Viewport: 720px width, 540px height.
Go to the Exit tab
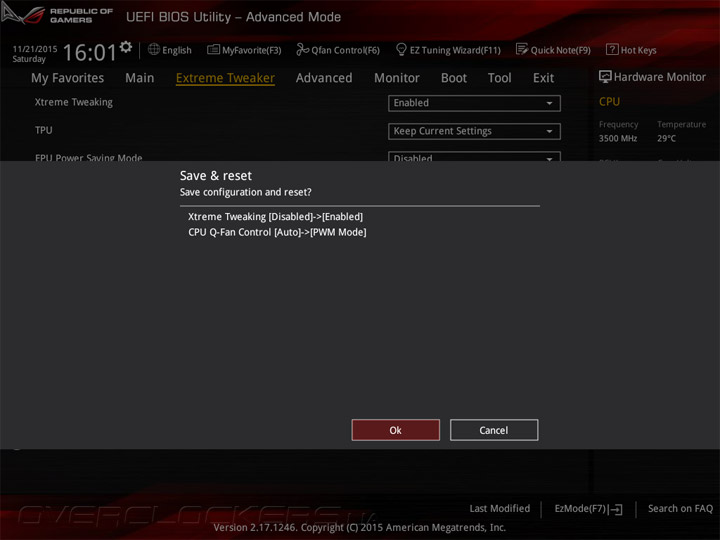[544, 78]
